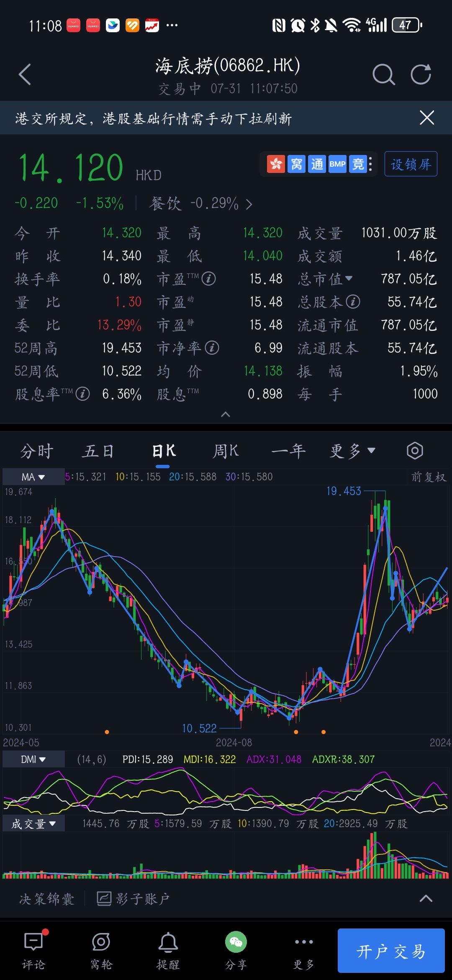Open 窝轮 warrants icon
This screenshot has height=980, width=452.
[101, 951]
